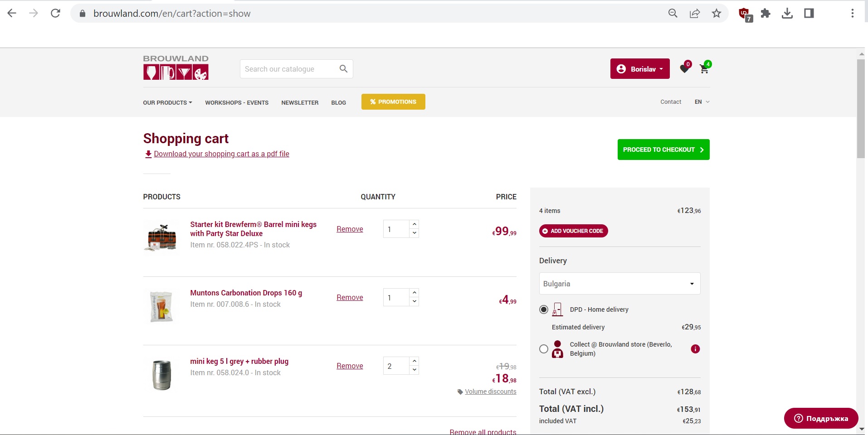Open the Bulgaria delivery country dropdown
This screenshot has height=435, width=868.
click(619, 284)
